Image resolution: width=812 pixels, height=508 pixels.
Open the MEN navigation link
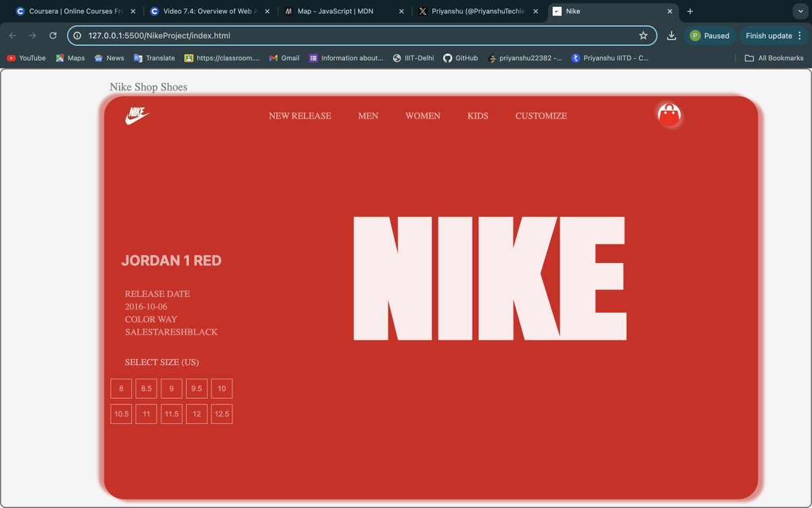[x=368, y=116]
